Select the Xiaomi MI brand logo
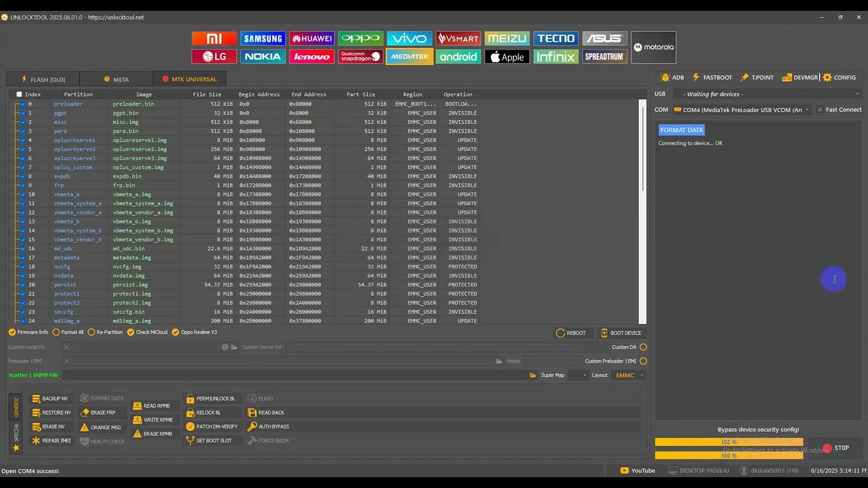Viewport: 868px width, 488px height. 214,39
